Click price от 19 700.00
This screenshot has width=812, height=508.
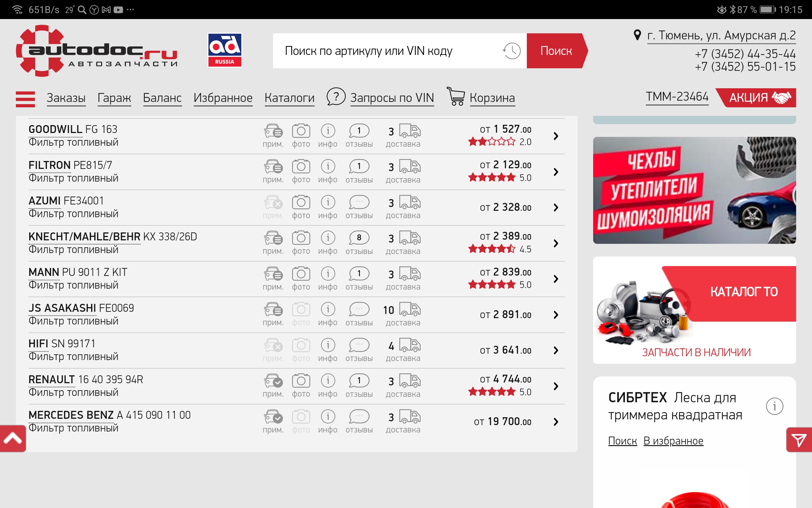coord(502,422)
